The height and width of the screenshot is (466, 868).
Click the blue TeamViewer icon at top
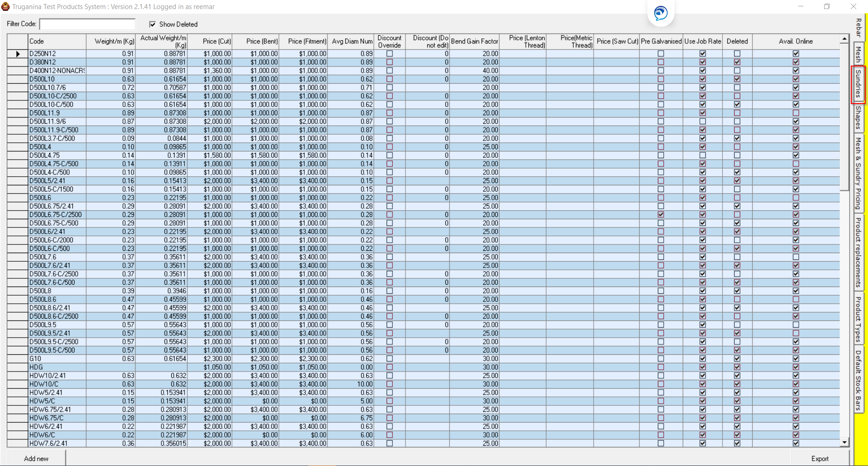click(x=660, y=13)
